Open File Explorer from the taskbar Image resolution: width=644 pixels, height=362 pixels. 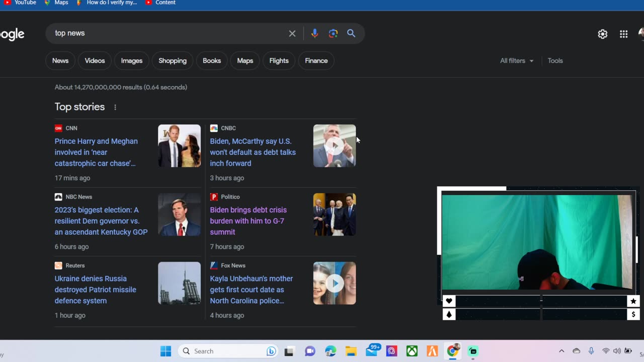point(351,351)
